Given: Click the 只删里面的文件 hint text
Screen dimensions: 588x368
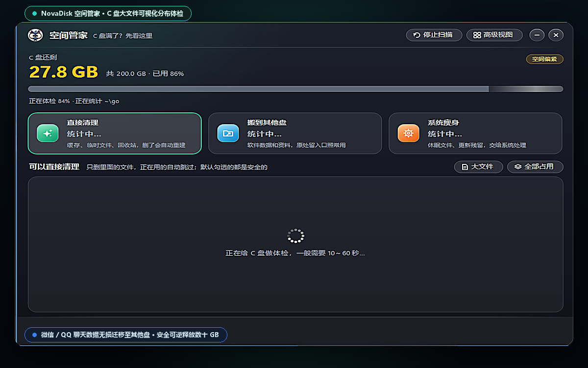Looking at the screenshot, I should tap(177, 167).
